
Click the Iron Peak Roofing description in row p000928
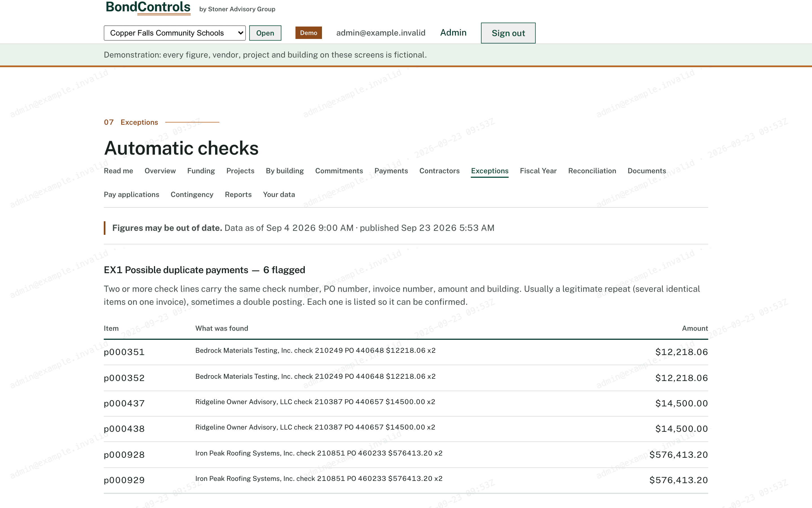tap(319, 453)
